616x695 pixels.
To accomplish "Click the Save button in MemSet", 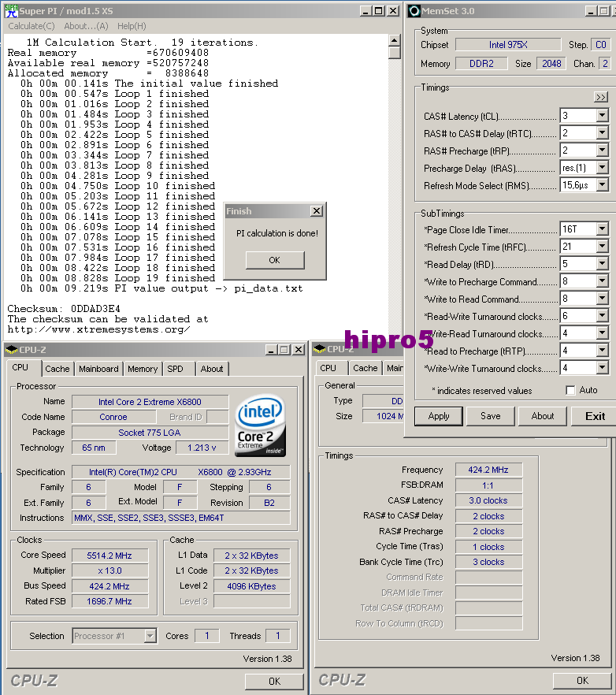I will click(x=490, y=416).
